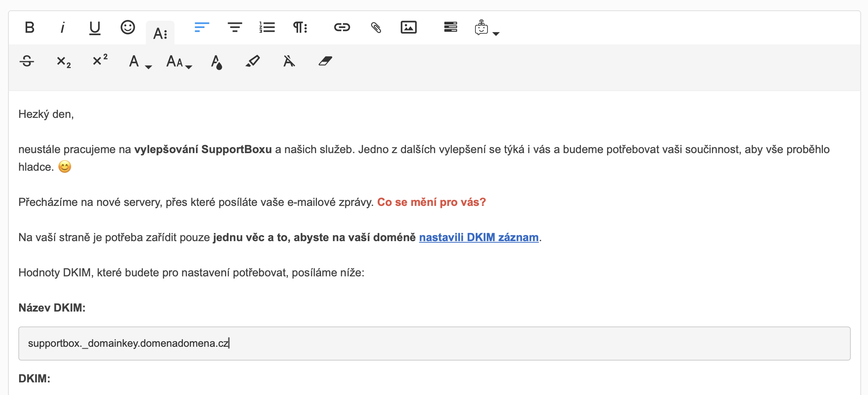Screen dimensions: 868x395
Task: Toggle underline formatting
Action: tap(95, 28)
